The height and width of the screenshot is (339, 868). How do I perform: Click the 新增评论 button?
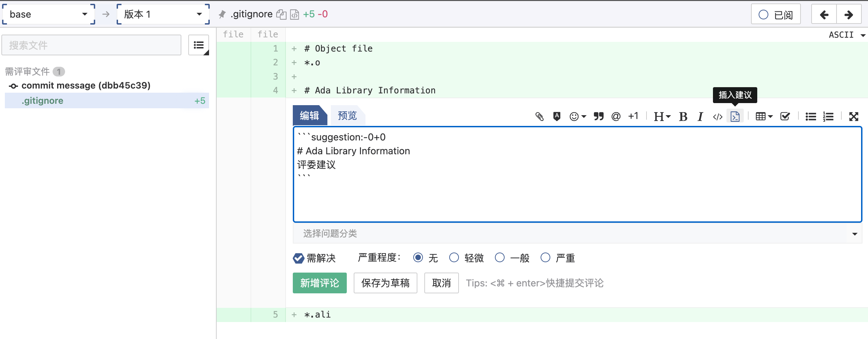click(319, 283)
